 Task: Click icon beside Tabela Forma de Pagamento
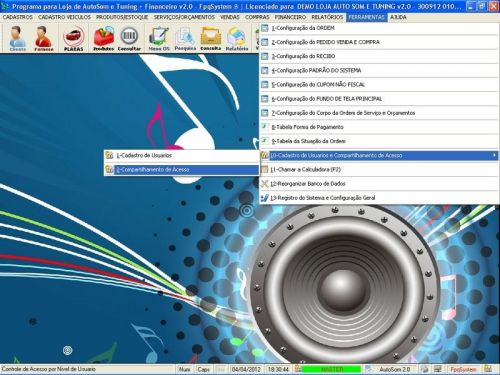[x=265, y=127]
